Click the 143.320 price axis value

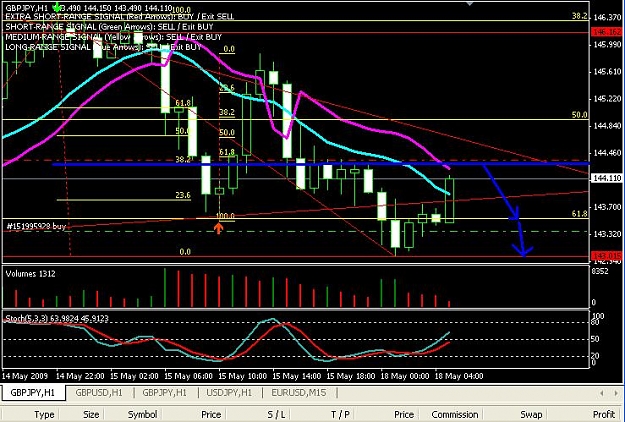607,234
